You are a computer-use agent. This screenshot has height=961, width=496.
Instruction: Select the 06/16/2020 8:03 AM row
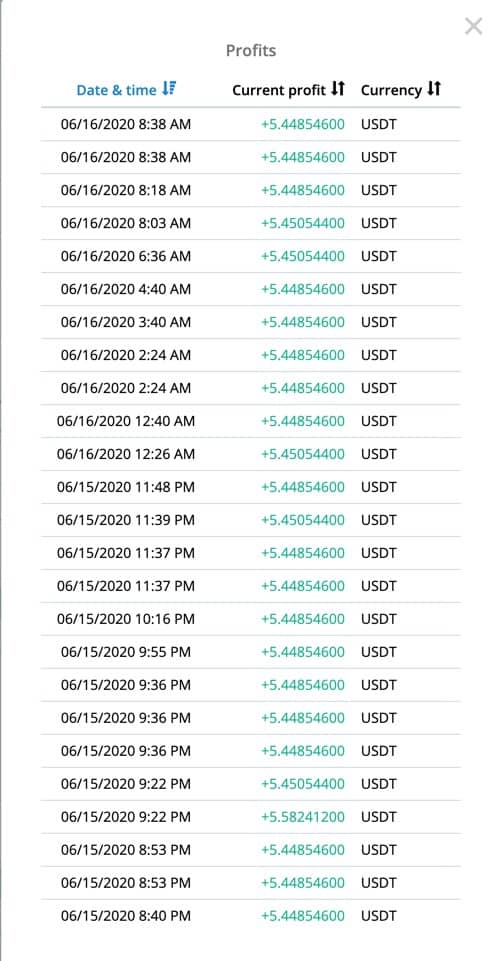tap(251, 224)
